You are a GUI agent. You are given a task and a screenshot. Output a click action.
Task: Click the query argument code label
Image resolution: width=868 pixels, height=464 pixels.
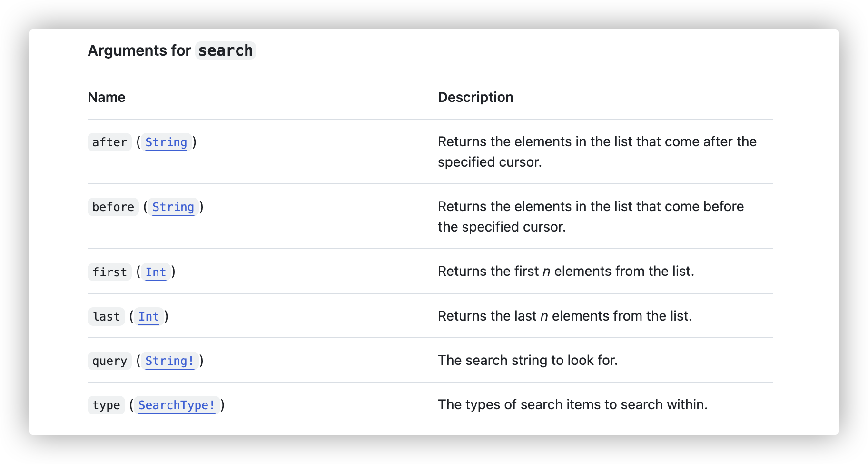[x=109, y=361]
